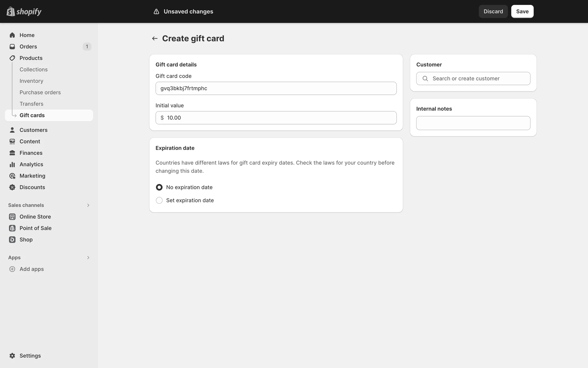Click the Marketing target icon
Viewport: 588px width, 368px height.
(12, 176)
